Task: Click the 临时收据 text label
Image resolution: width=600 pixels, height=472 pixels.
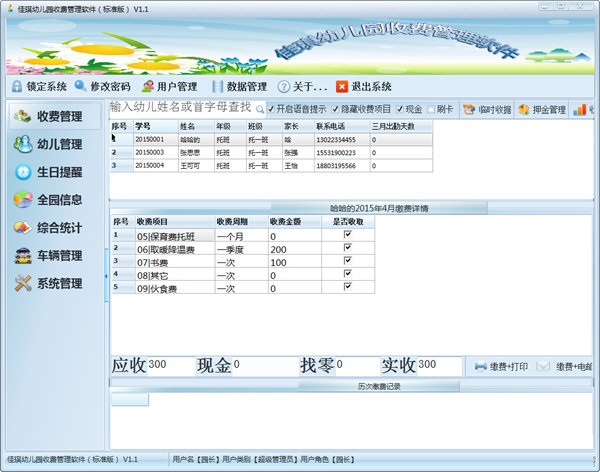Action: click(495, 110)
